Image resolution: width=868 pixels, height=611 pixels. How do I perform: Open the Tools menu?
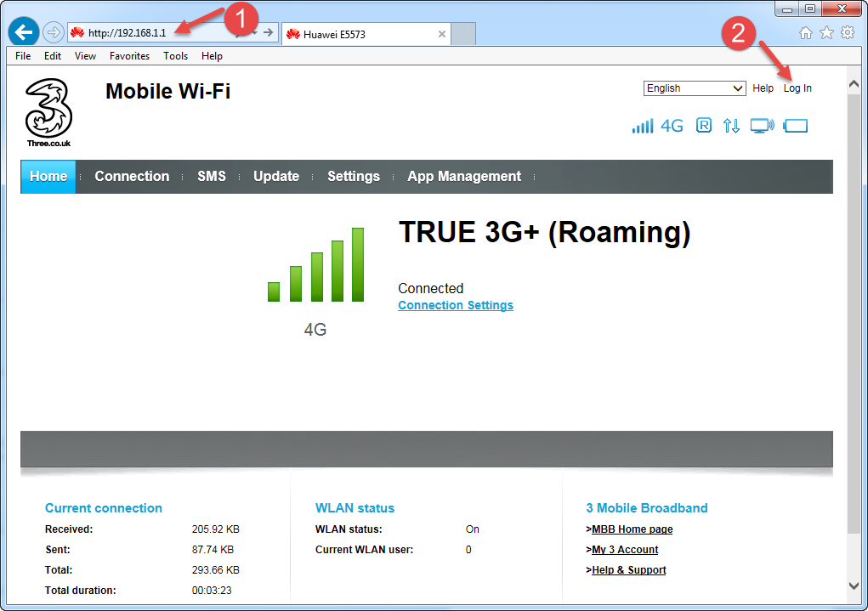click(175, 56)
